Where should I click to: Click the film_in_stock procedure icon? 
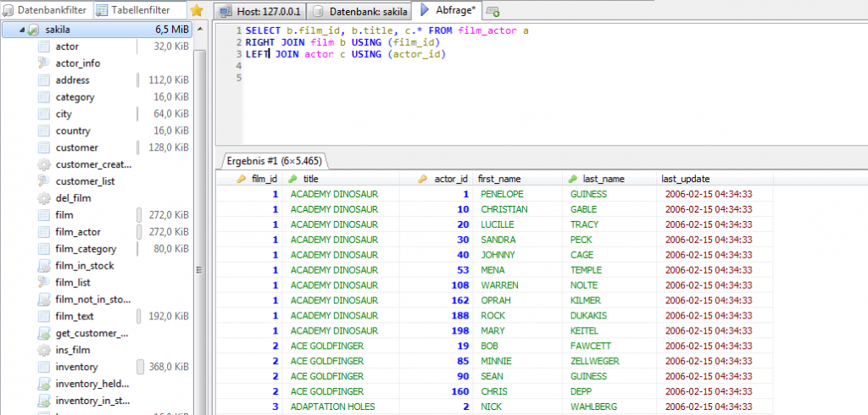[44, 266]
